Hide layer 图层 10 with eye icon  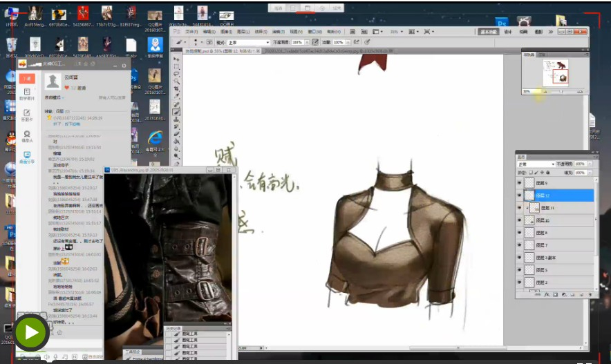519,220
